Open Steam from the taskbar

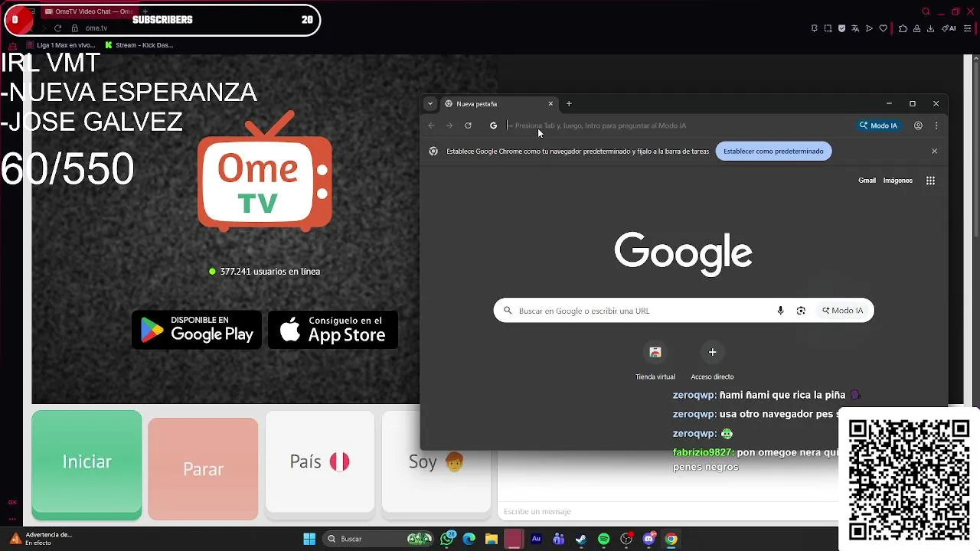tap(581, 539)
